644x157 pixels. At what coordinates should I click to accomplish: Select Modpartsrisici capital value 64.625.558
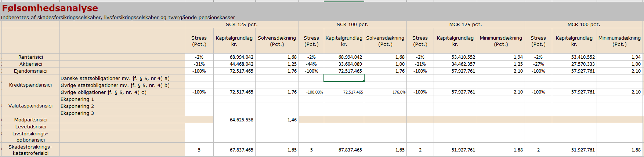click(241, 120)
